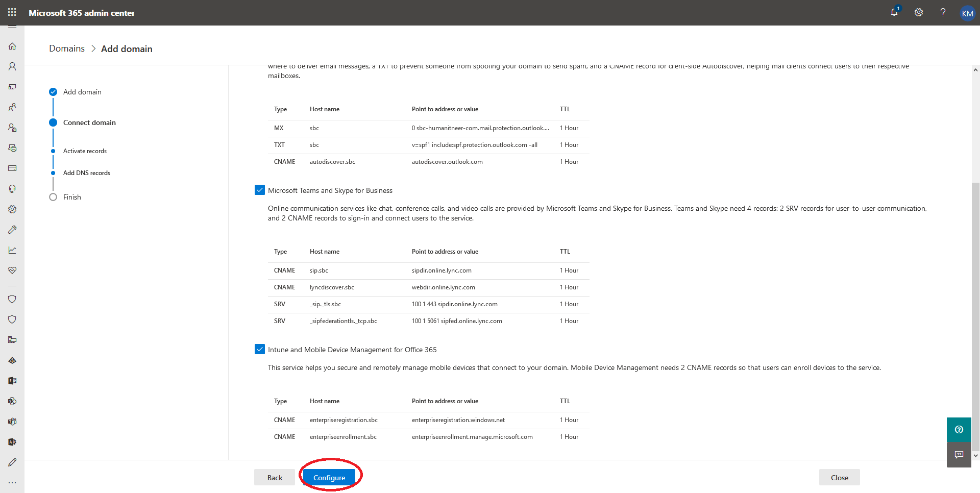Image resolution: width=980 pixels, height=493 pixels.
Task: Open SharePoint admin center icon
Action: click(x=12, y=401)
